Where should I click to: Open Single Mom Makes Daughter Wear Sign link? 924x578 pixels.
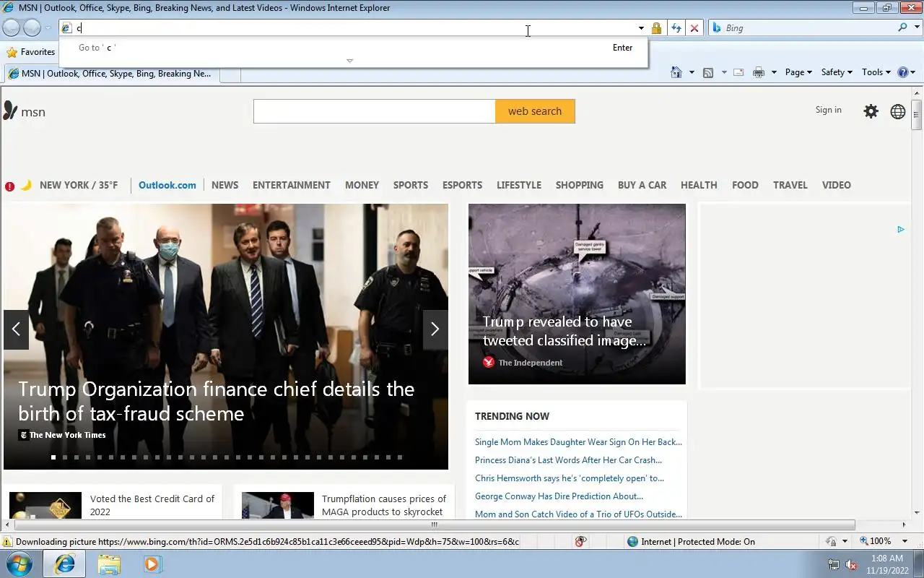point(578,442)
